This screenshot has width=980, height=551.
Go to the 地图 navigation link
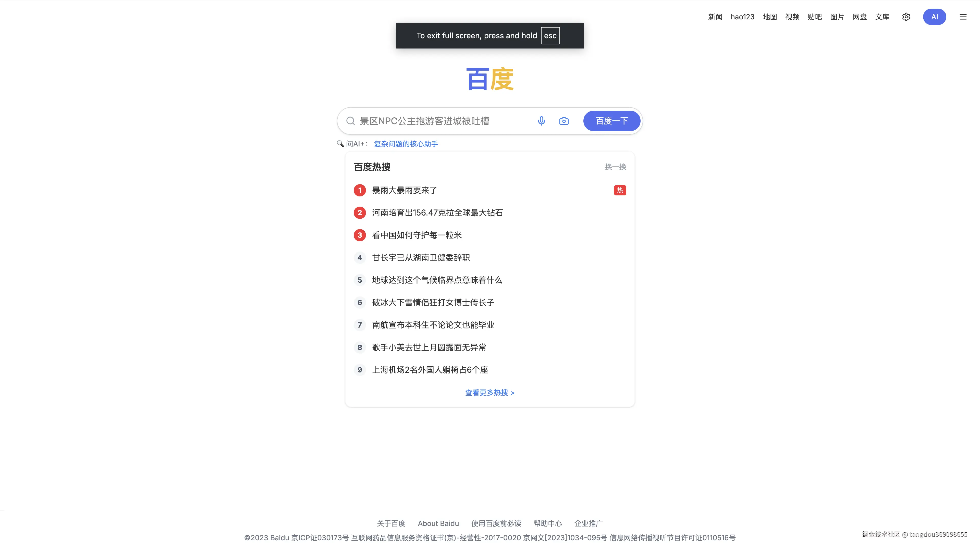click(770, 17)
